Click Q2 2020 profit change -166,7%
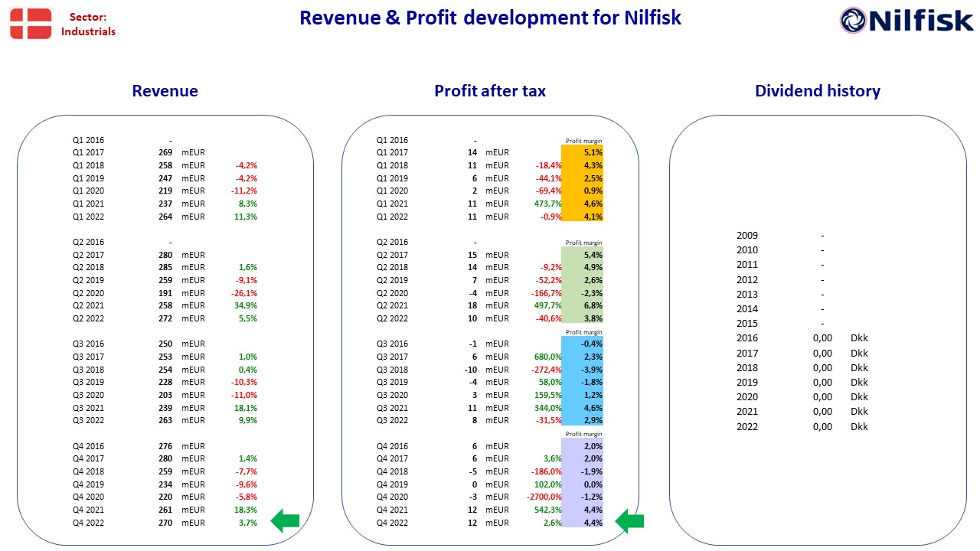 [x=547, y=293]
